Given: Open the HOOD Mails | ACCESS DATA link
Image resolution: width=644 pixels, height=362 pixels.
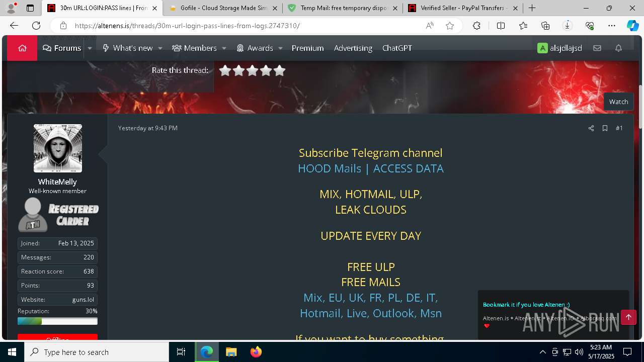Looking at the screenshot, I should (x=371, y=168).
